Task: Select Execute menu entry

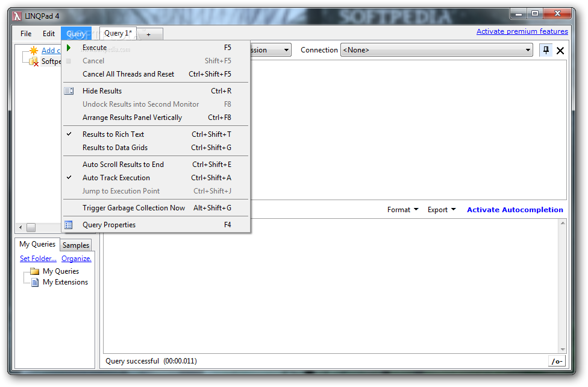Action: click(x=156, y=48)
